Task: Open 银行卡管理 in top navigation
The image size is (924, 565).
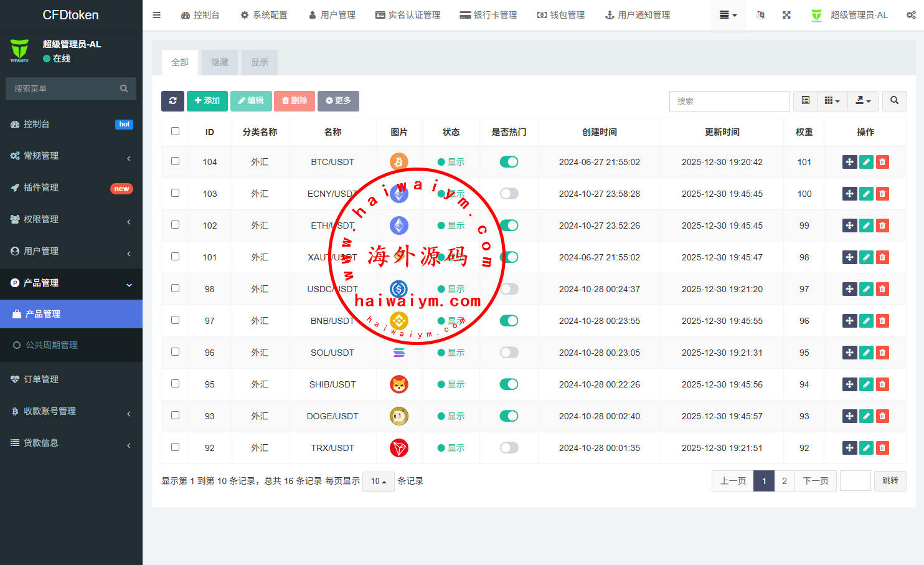Action: (x=489, y=15)
